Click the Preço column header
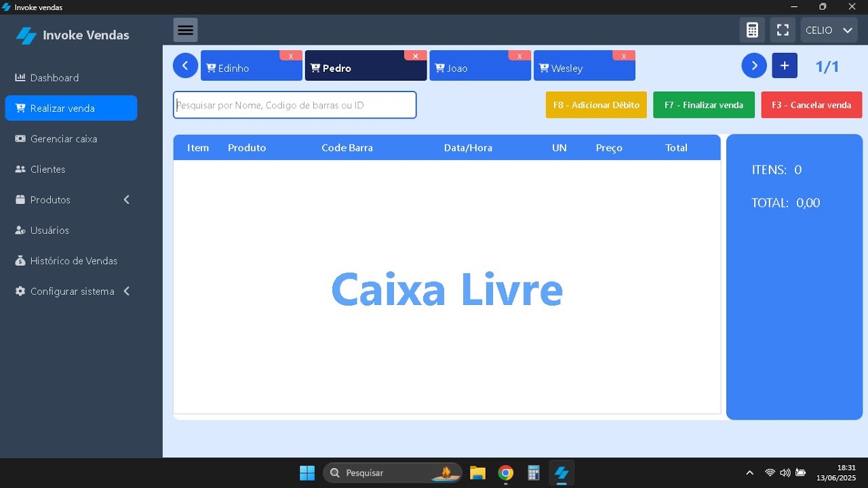 pos(609,148)
